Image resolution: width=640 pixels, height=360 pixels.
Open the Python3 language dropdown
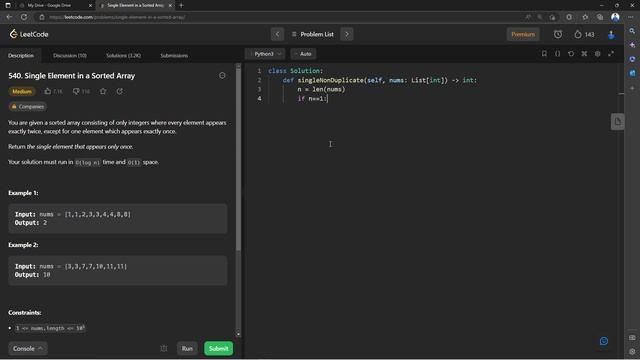tap(265, 54)
